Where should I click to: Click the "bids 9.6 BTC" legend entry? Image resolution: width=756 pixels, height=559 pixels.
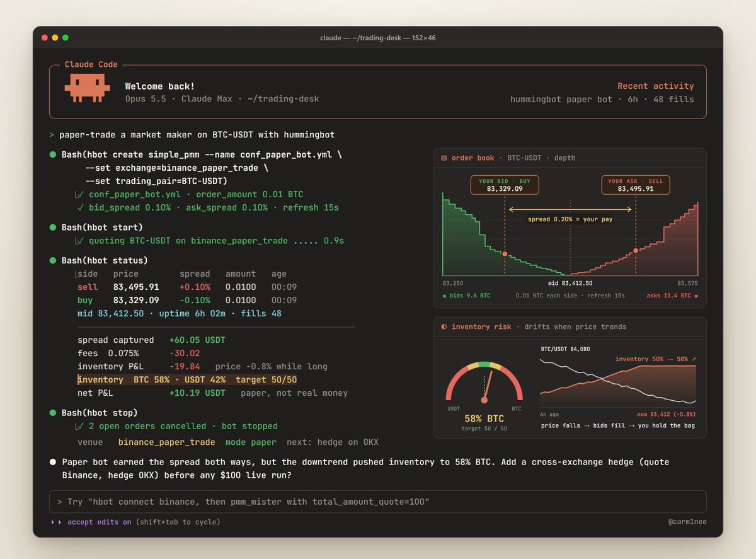point(467,296)
